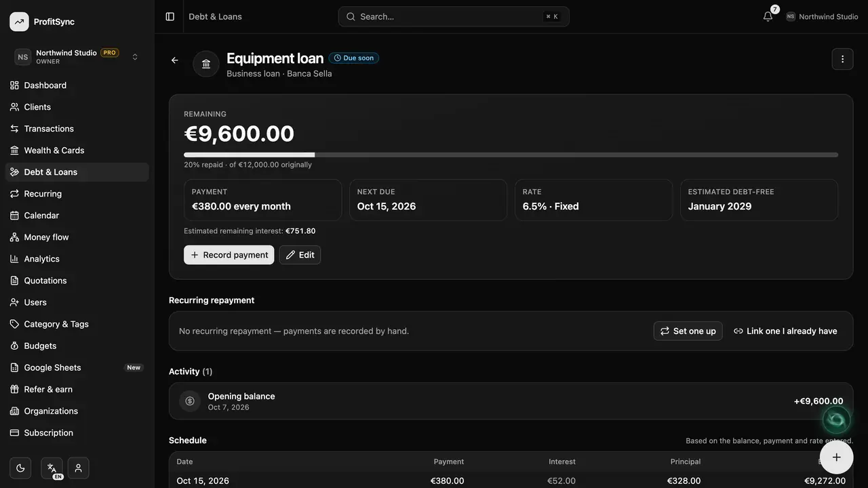Click the bank icon beside Equipment loan
The image size is (868, 488).
point(206,64)
